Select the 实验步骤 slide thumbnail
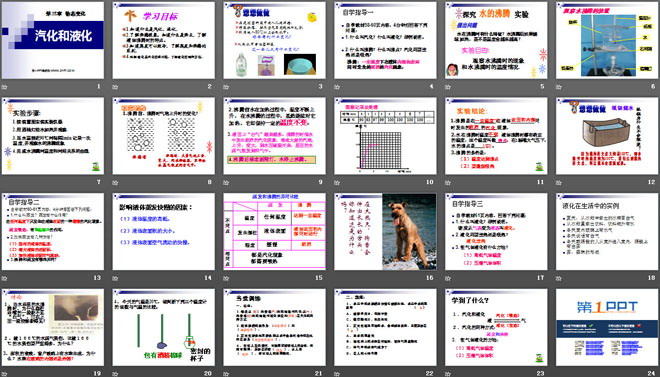 tap(53, 136)
